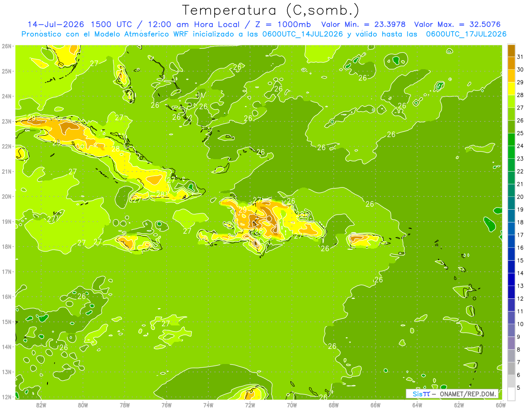Click the latitude label "17N"
This screenshot has width=532, height=411.
coord(7,271)
